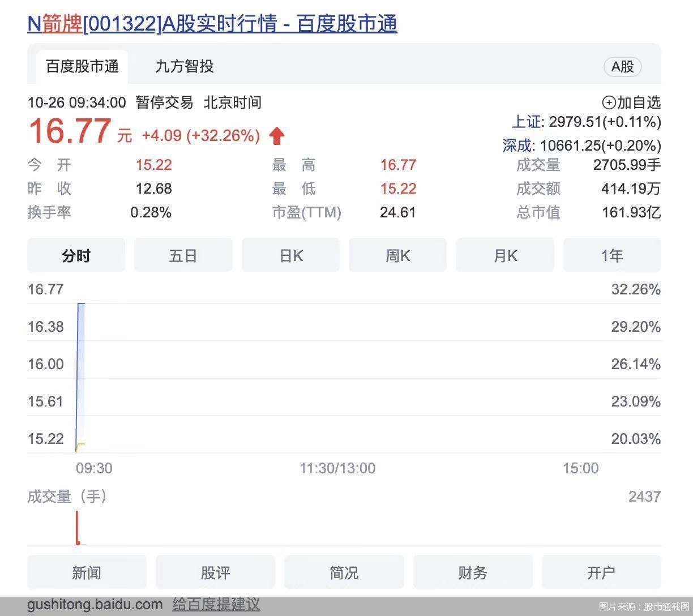Screen dimensions: 693x616
Task: Select the 1年 chart range
Action: [x=611, y=256]
